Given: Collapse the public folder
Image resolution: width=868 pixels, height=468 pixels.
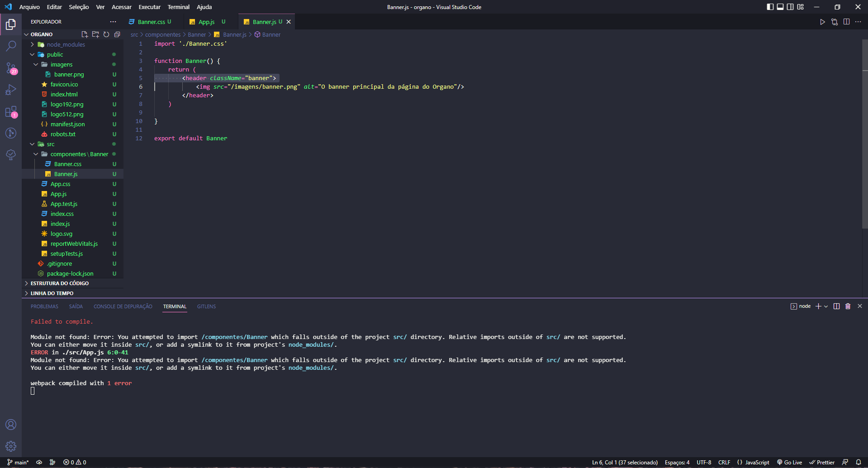Looking at the screenshot, I should [72, 54].
